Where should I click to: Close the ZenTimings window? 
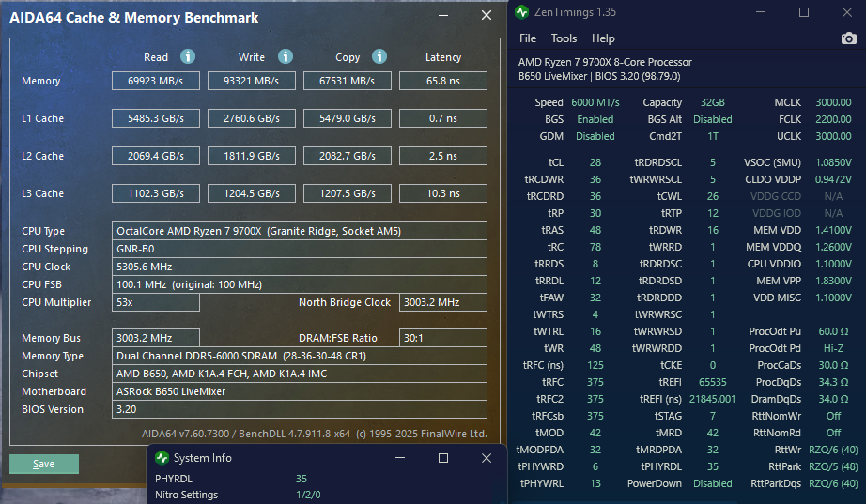[847, 12]
